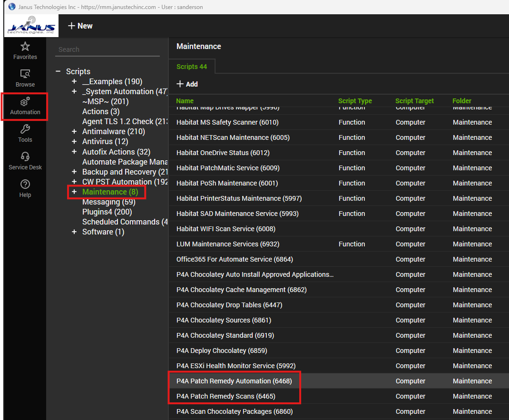509x420 pixels.
Task: Open the Tools wrench icon
Action: (25, 129)
